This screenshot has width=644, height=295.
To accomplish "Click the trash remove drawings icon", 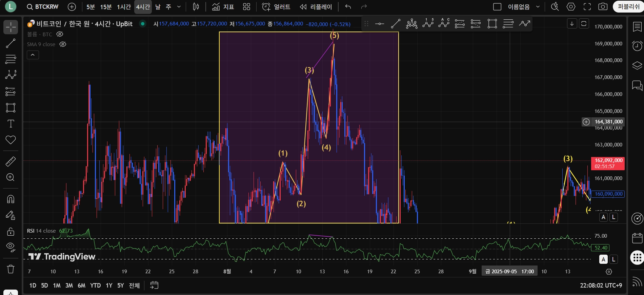I will pyautogui.click(x=11, y=269).
